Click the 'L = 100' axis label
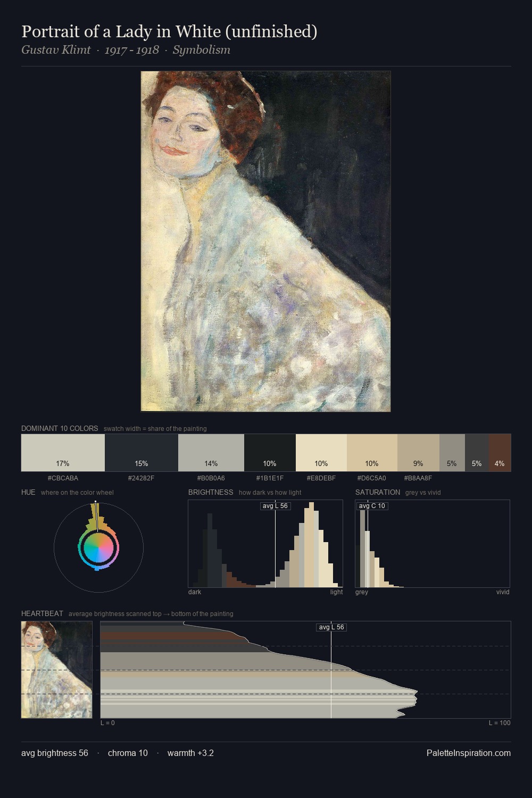The image size is (532, 798). coord(500,723)
